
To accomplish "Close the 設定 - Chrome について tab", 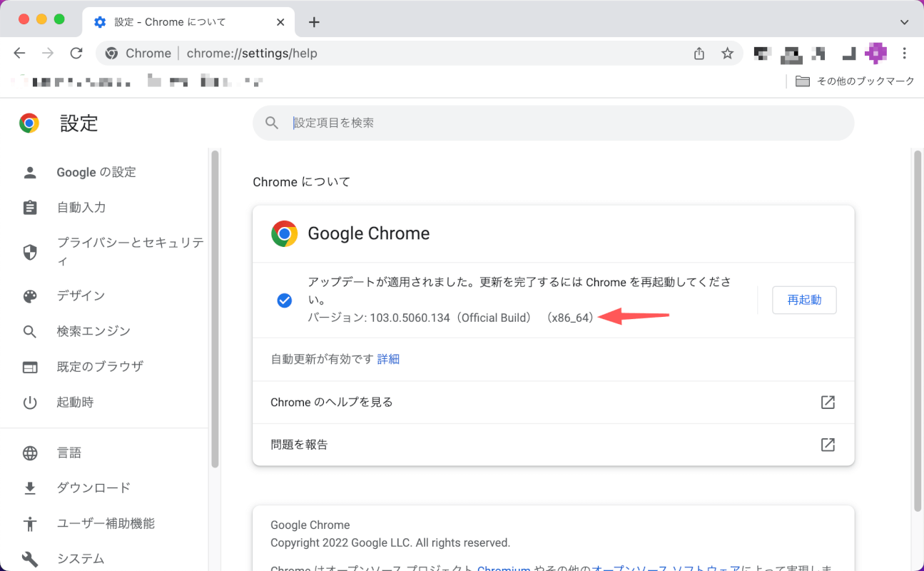I will point(280,22).
